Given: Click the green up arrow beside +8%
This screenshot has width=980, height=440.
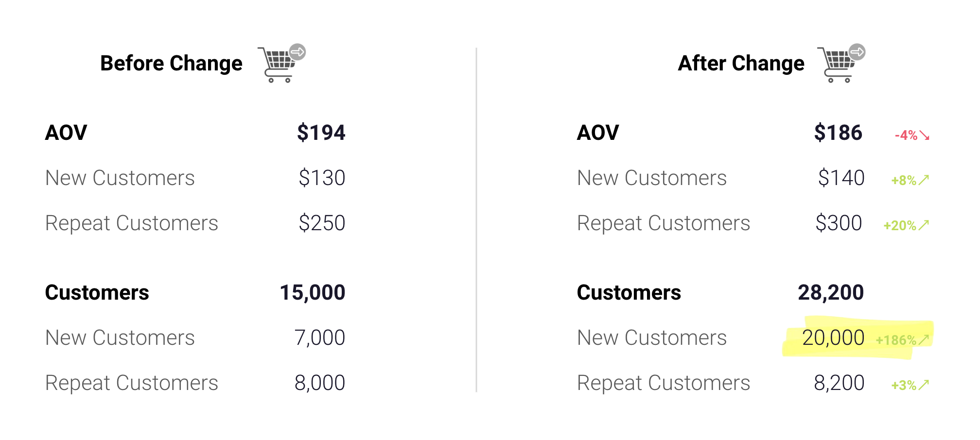Looking at the screenshot, I should click(x=924, y=180).
